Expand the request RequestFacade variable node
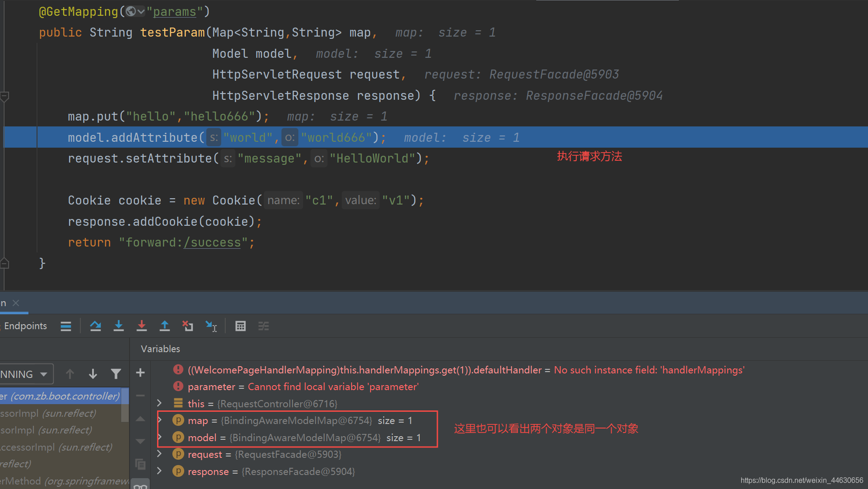868x489 pixels. coord(159,454)
